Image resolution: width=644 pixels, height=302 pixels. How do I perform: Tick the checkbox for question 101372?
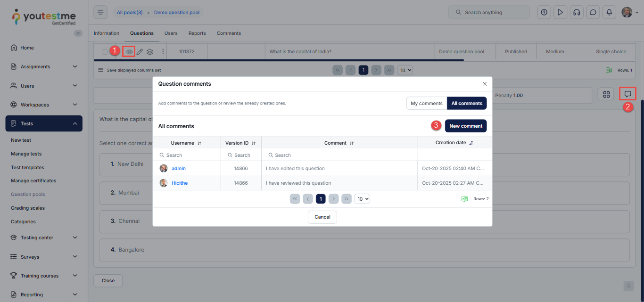point(105,52)
